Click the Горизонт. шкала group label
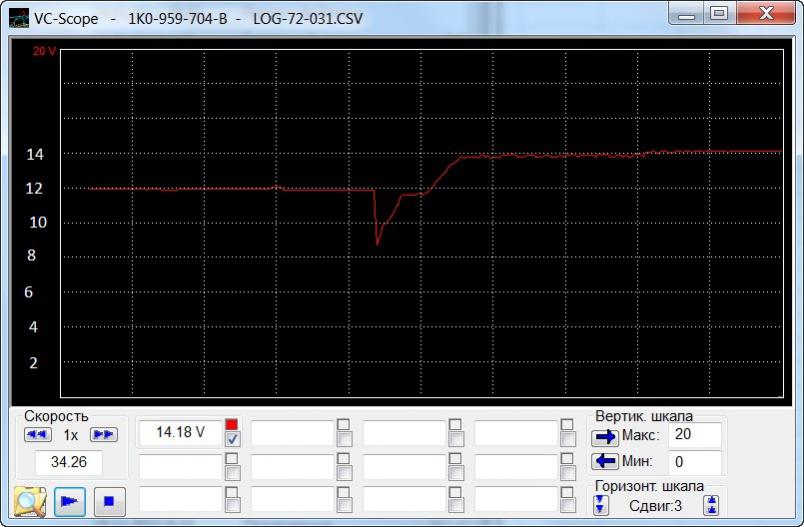This screenshot has height=527, width=804. (x=649, y=485)
